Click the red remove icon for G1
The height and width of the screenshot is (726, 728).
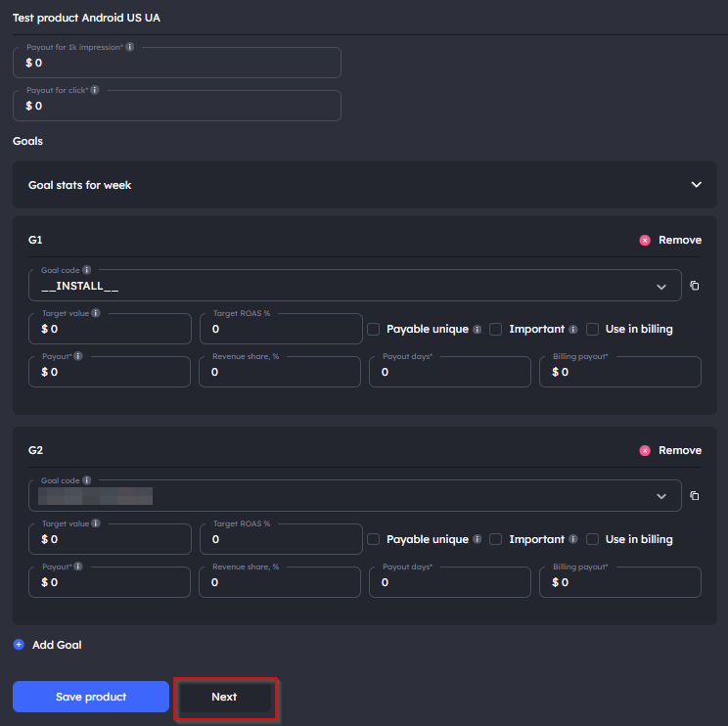(645, 240)
